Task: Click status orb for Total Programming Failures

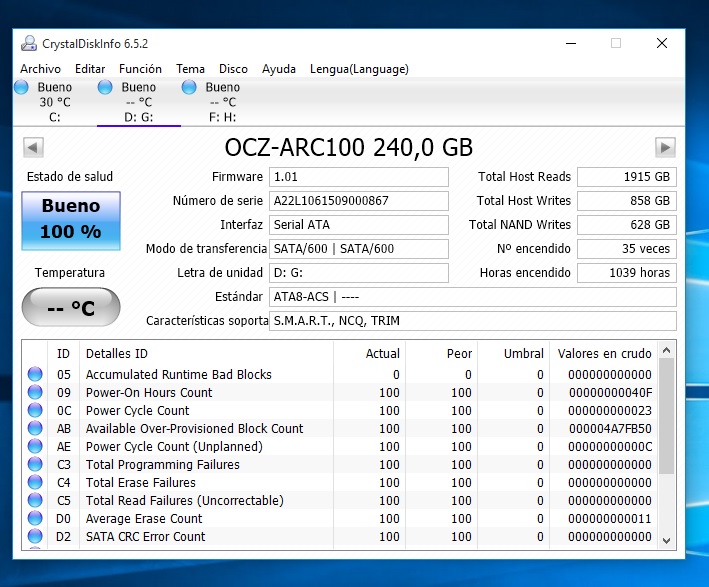Action: click(35, 464)
